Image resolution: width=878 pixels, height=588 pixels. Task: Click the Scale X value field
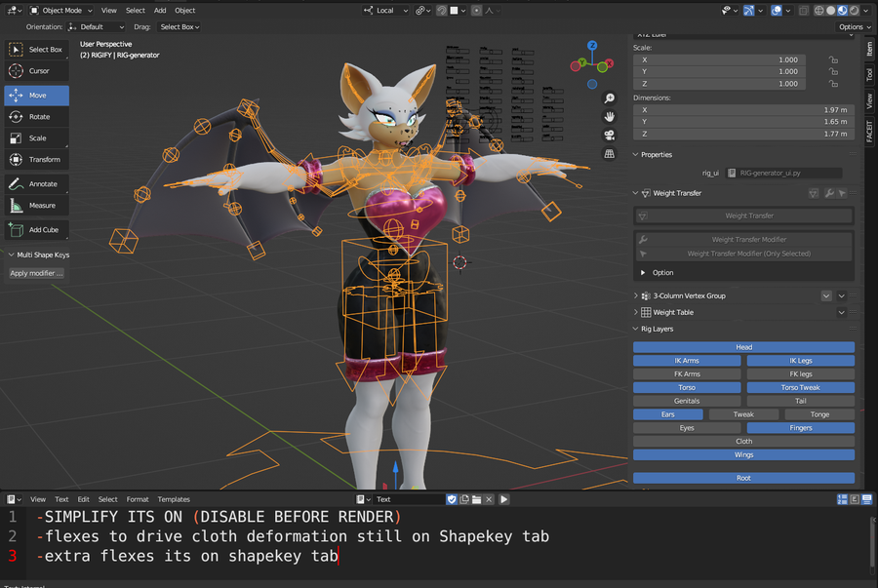(720, 59)
